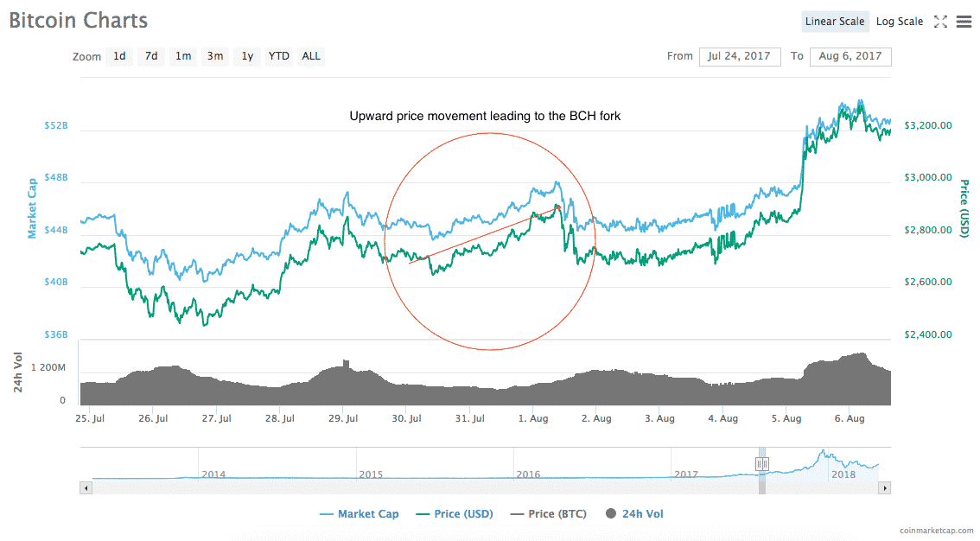This screenshot has width=980, height=541.
Task: Show ALL time zoom range
Action: coord(311,56)
